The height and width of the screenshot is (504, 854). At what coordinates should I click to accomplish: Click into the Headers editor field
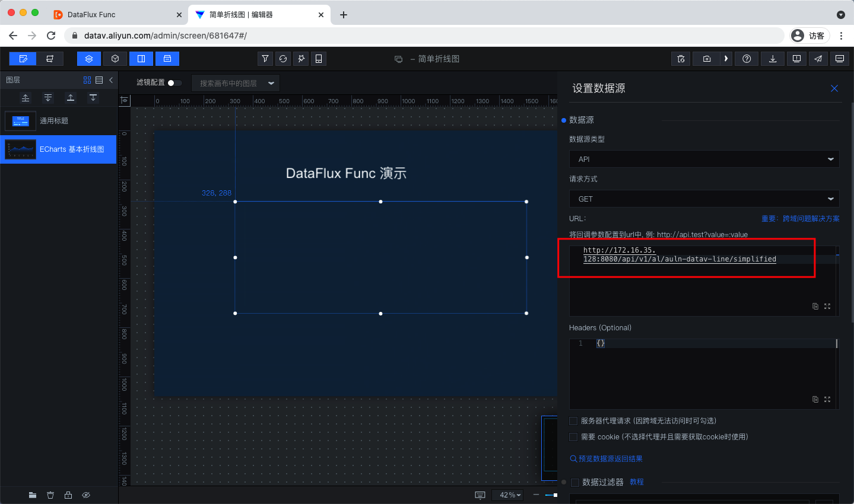coord(704,374)
